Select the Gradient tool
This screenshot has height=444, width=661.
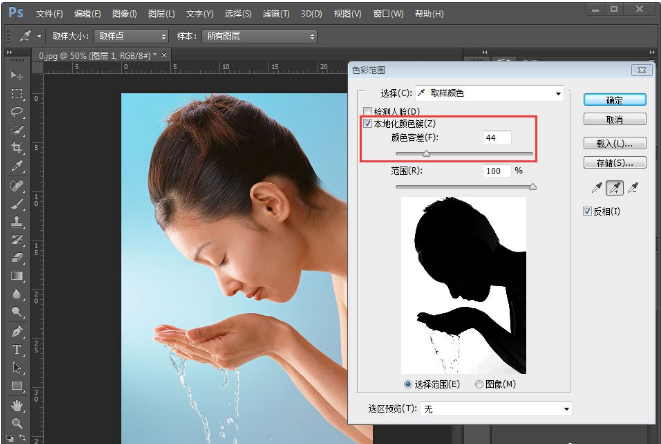click(x=17, y=276)
